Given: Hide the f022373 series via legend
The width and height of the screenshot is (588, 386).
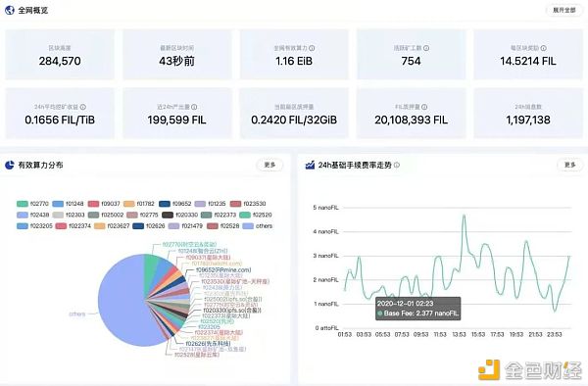Looking at the screenshot, I should 219,215.
